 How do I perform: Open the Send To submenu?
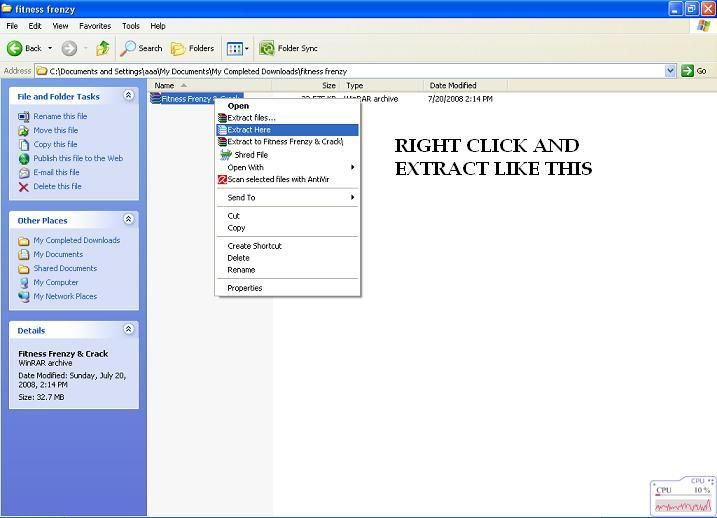coord(242,198)
